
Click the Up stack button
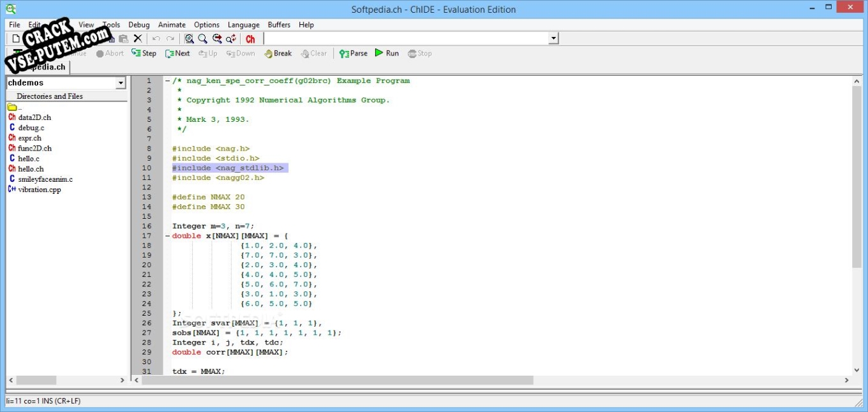(x=208, y=54)
